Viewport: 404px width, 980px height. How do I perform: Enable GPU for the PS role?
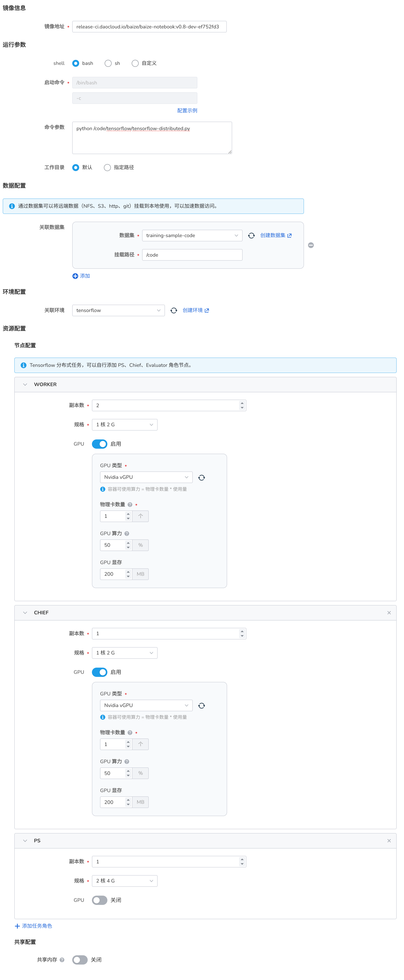[x=99, y=900]
